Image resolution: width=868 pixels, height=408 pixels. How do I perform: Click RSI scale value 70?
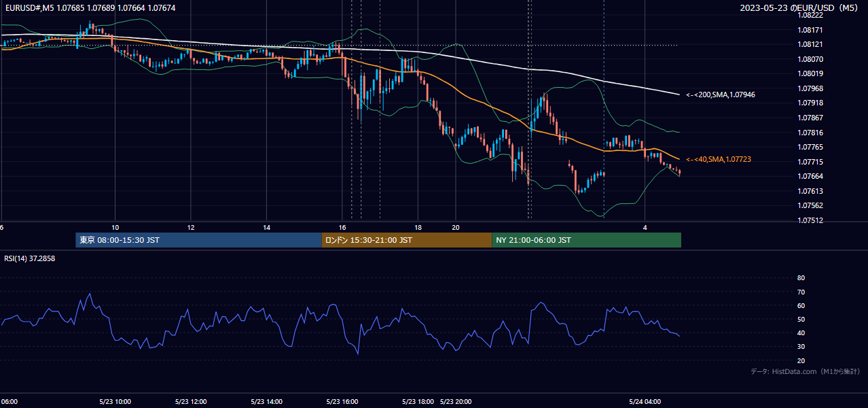coord(801,292)
